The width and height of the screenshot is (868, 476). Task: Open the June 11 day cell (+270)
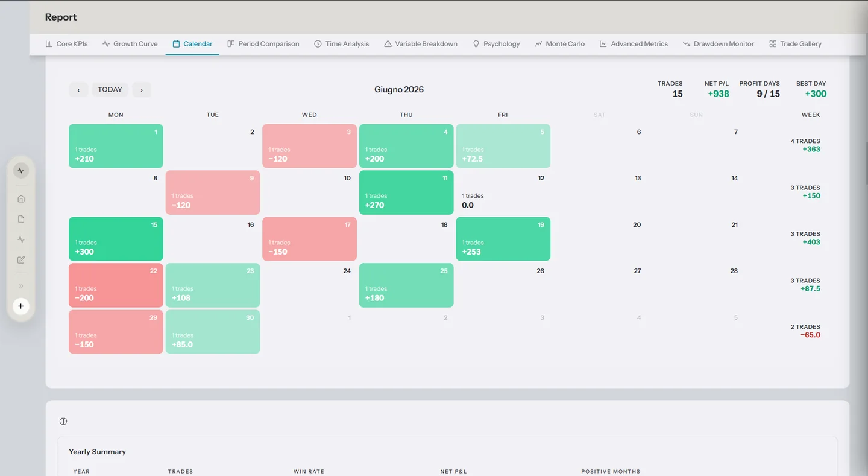tap(406, 192)
